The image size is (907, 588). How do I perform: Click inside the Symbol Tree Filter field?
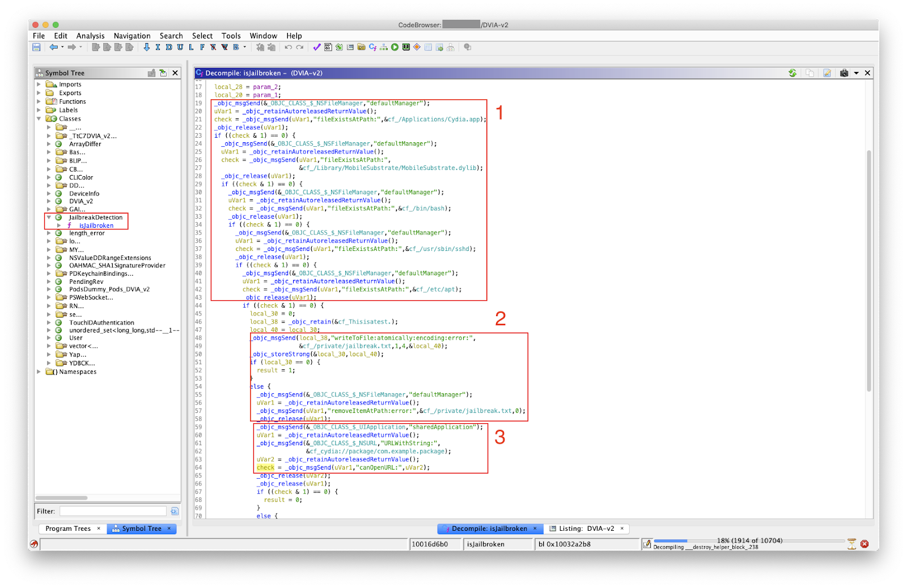pos(113,511)
